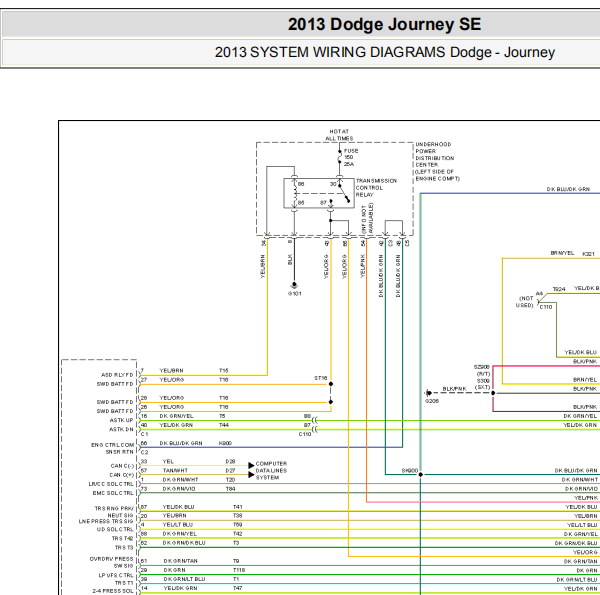
Task: Click the 'G208' ground label
Action: point(432,401)
